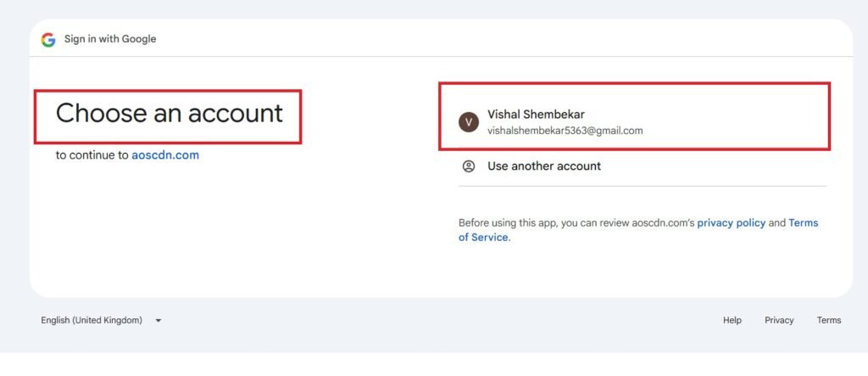868x376 pixels.
Task: Click the divider line below Use another account
Action: [642, 186]
